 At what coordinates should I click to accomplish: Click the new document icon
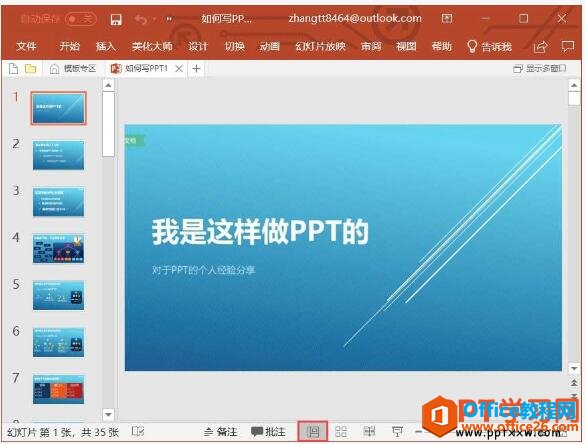click(13, 69)
